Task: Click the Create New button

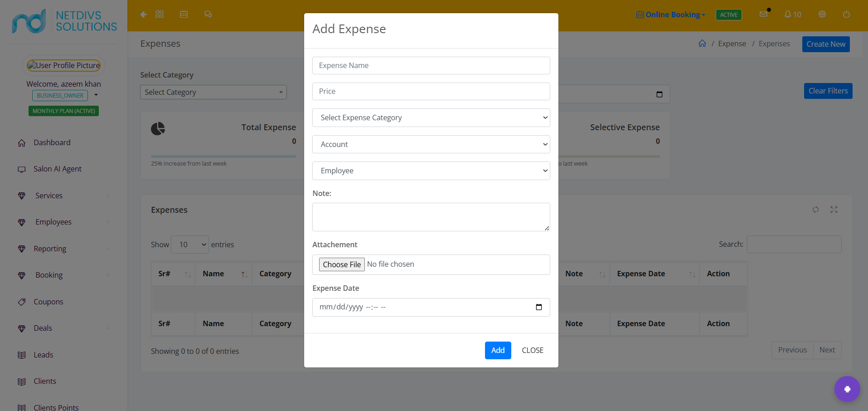Action: pos(826,44)
